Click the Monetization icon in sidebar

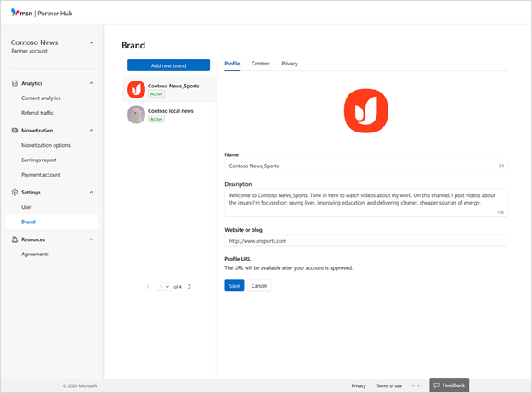coord(14,131)
